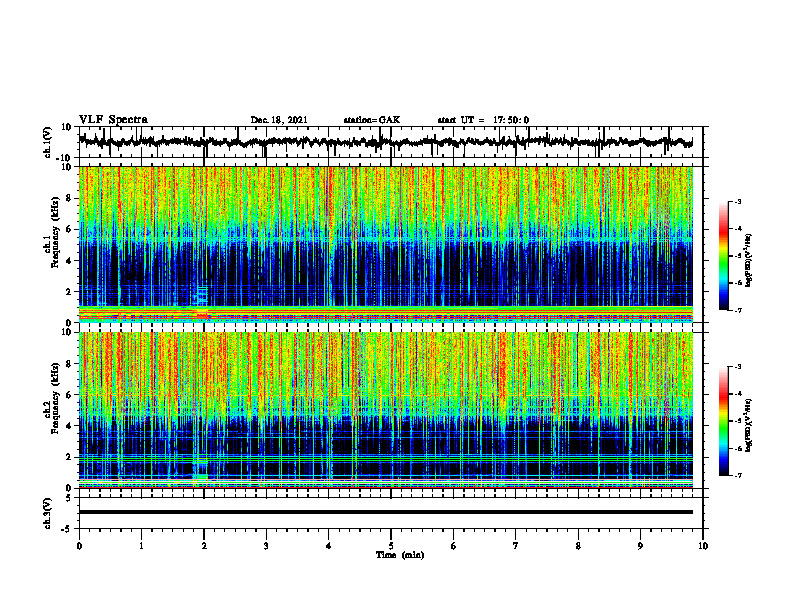
Task: Click the log(PSD) label beside ch.1 color bar
Action: [x=749, y=260]
